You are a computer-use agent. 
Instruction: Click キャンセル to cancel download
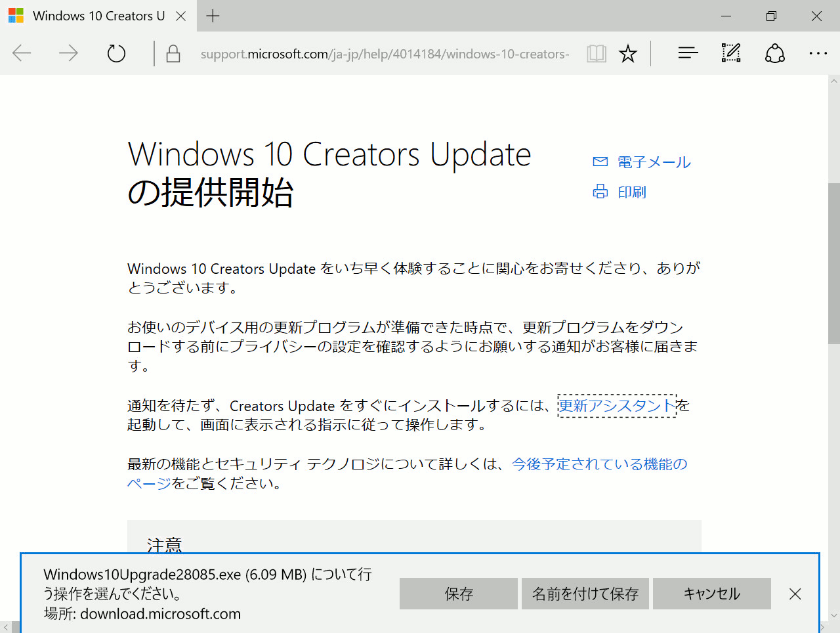click(x=712, y=594)
